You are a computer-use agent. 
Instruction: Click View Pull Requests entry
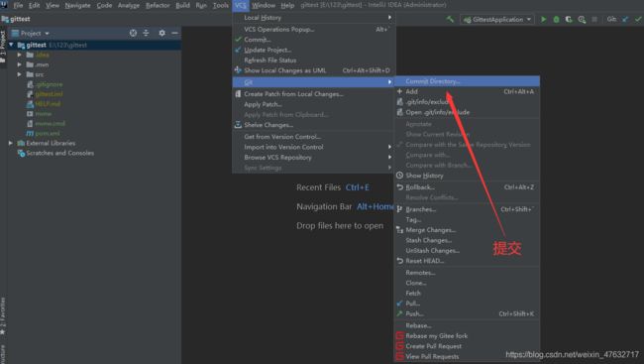coord(467,357)
